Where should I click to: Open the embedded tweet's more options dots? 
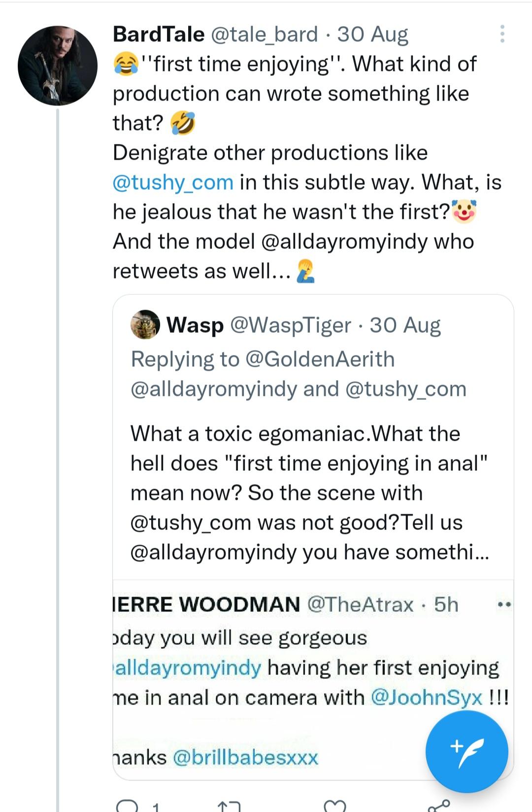505,604
